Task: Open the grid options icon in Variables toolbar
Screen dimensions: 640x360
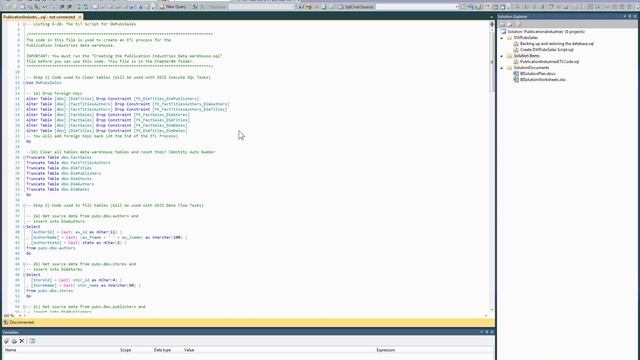Action: (x=32, y=341)
